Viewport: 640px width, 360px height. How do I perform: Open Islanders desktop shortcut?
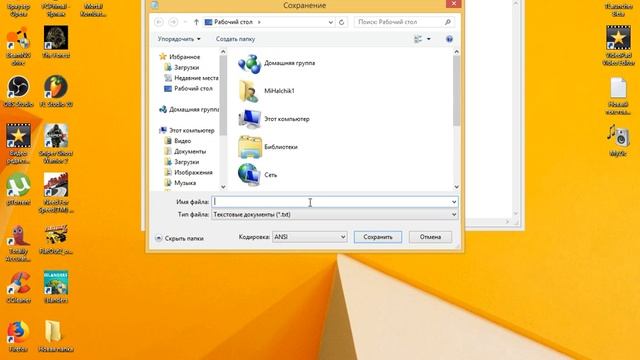tap(56, 287)
